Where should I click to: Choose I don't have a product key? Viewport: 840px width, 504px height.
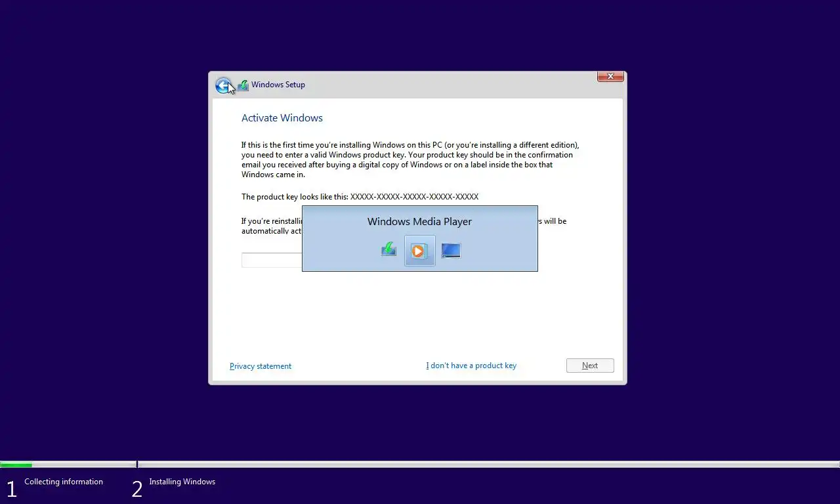click(471, 366)
